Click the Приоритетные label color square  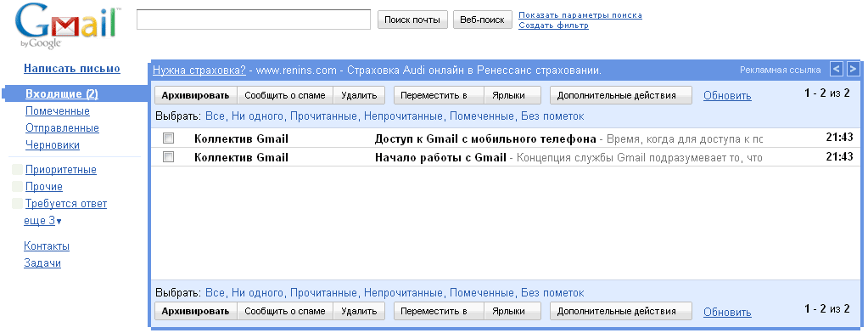click(x=17, y=170)
